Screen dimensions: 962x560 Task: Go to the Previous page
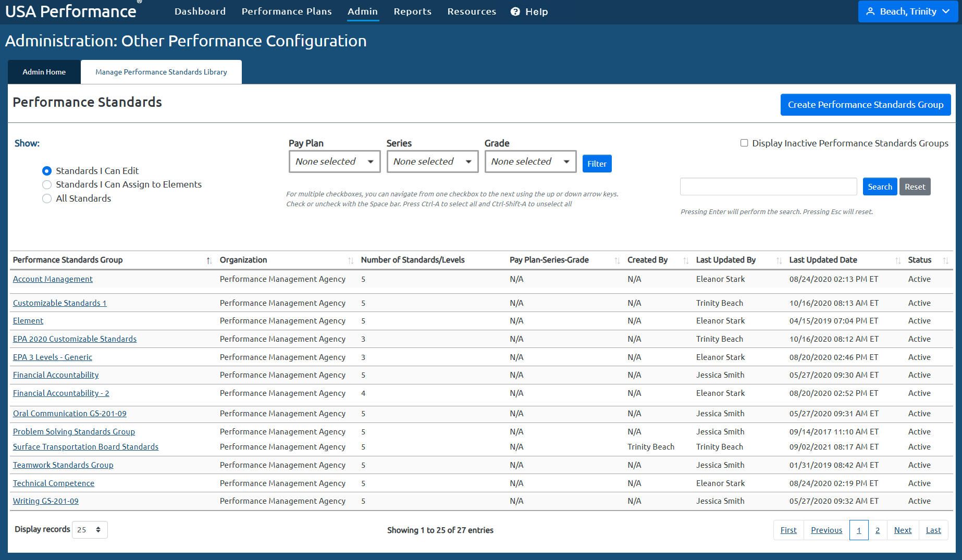coord(827,530)
